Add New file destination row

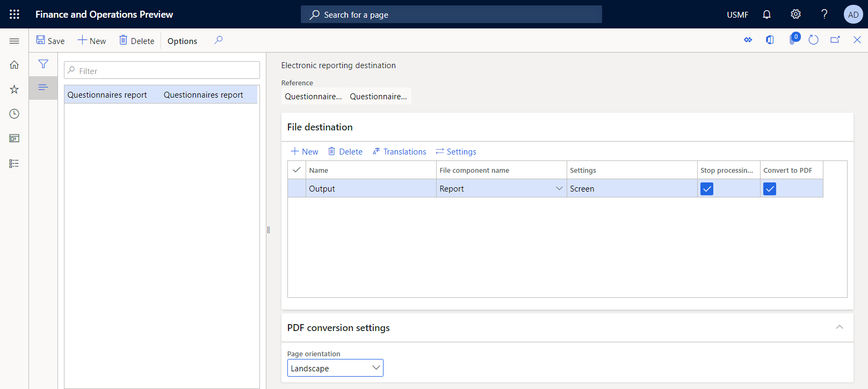coord(305,152)
